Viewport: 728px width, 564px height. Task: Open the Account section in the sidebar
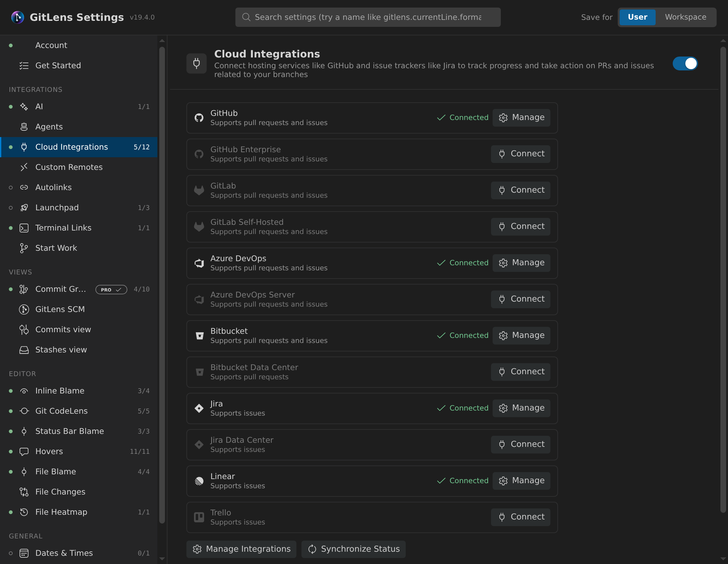pyautogui.click(x=79, y=45)
